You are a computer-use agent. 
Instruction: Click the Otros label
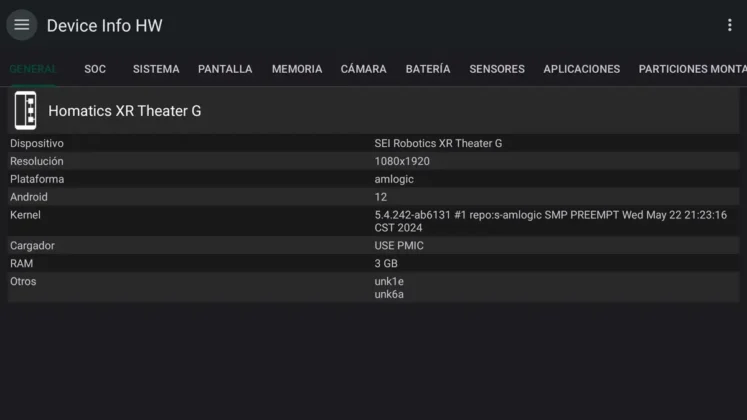pos(23,281)
